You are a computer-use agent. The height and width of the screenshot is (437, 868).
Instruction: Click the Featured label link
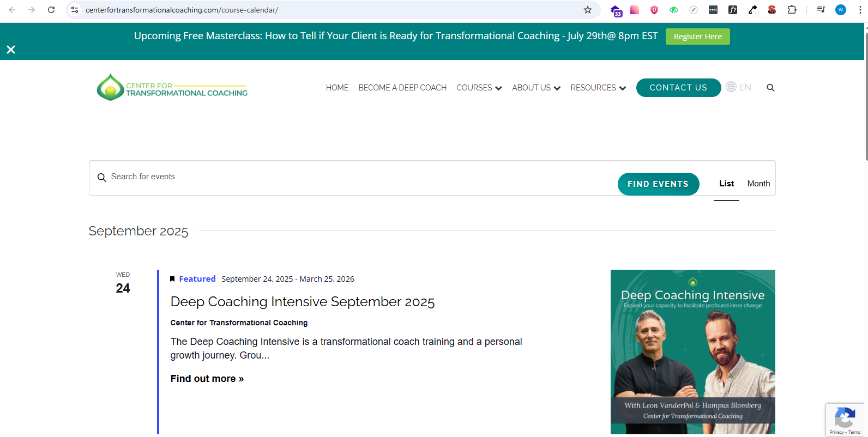coord(197,279)
